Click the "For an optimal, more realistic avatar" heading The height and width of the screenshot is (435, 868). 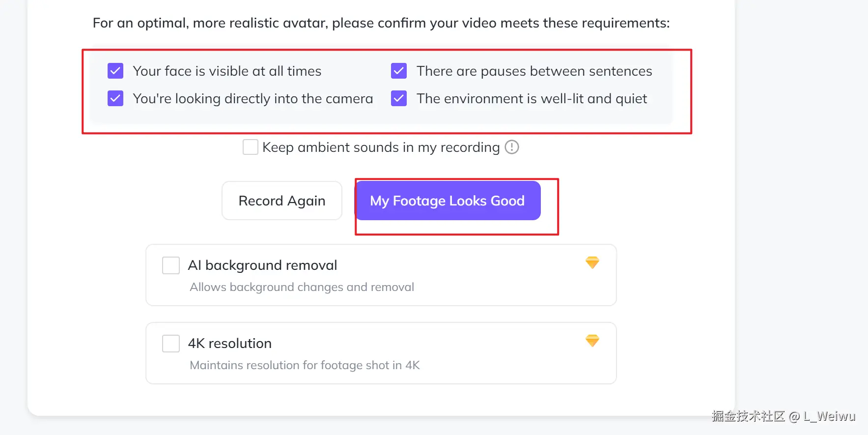click(x=381, y=23)
